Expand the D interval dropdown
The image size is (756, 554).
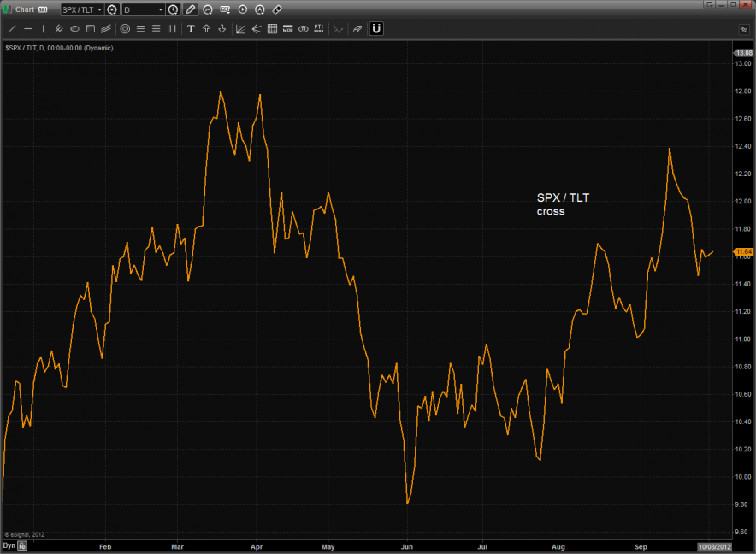point(160,9)
